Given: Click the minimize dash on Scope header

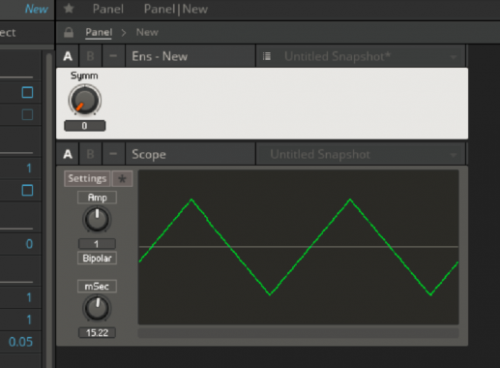Looking at the screenshot, I should pos(113,154).
